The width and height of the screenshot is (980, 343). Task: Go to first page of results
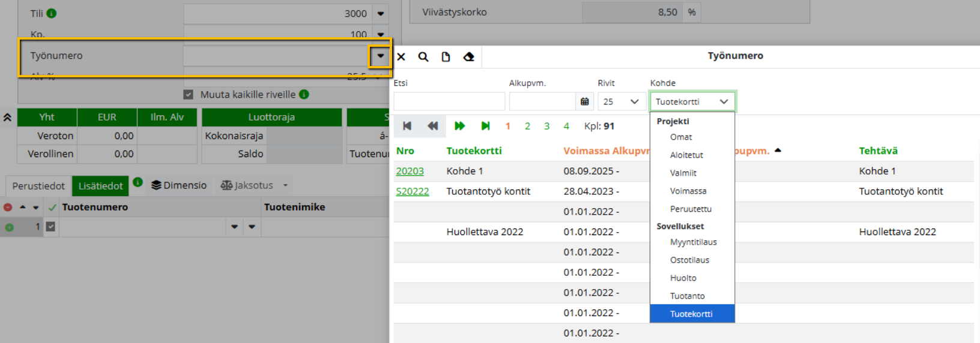point(407,126)
